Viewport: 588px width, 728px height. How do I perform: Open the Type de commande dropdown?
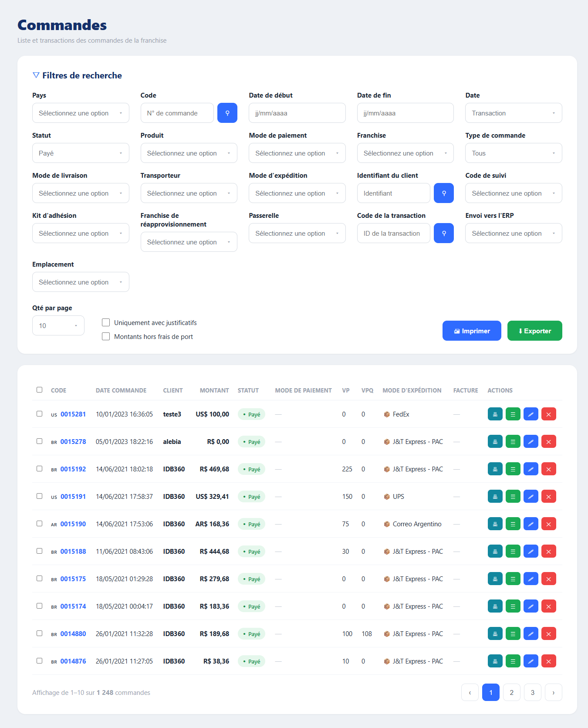514,153
